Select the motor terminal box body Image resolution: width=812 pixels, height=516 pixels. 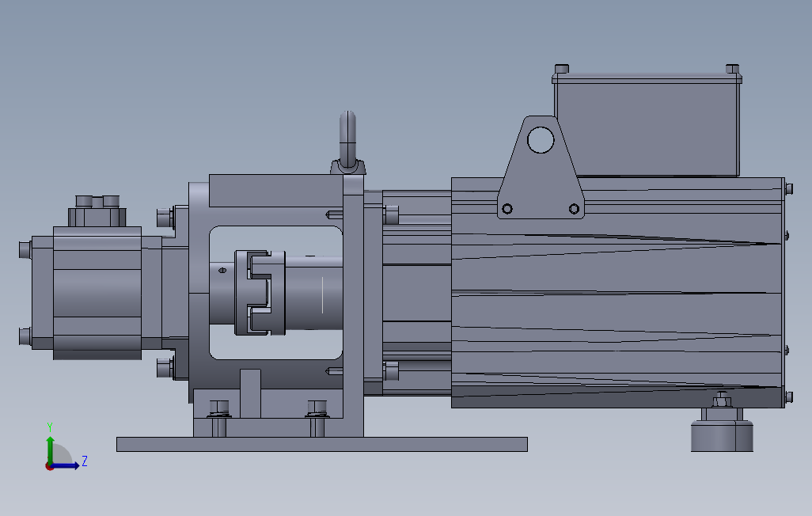(x=647, y=130)
